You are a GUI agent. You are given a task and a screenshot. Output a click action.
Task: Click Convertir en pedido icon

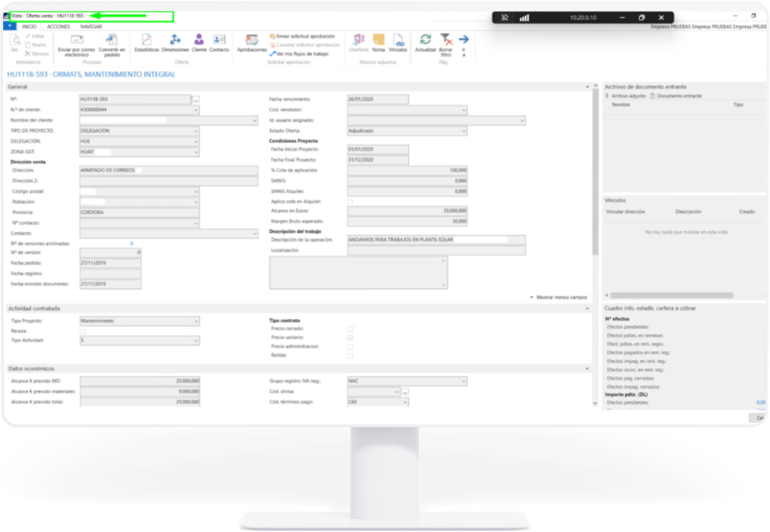click(112, 41)
